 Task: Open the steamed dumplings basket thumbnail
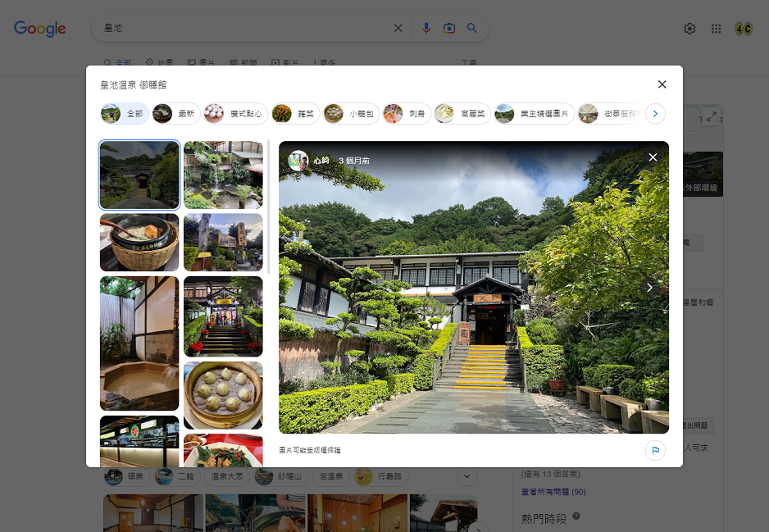coord(223,395)
